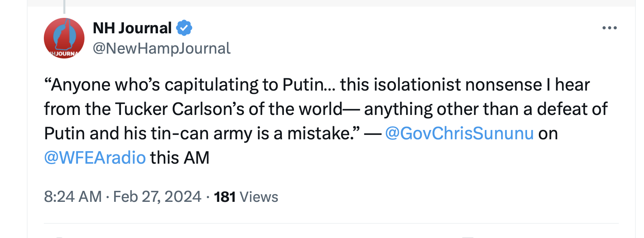
Task: Click the 8:24 AM post time
Action: click(x=73, y=197)
